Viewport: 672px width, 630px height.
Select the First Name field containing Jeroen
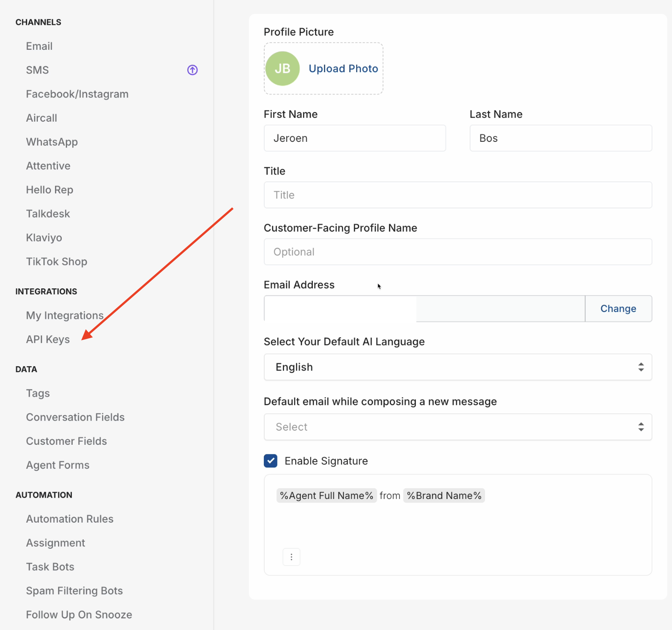355,138
